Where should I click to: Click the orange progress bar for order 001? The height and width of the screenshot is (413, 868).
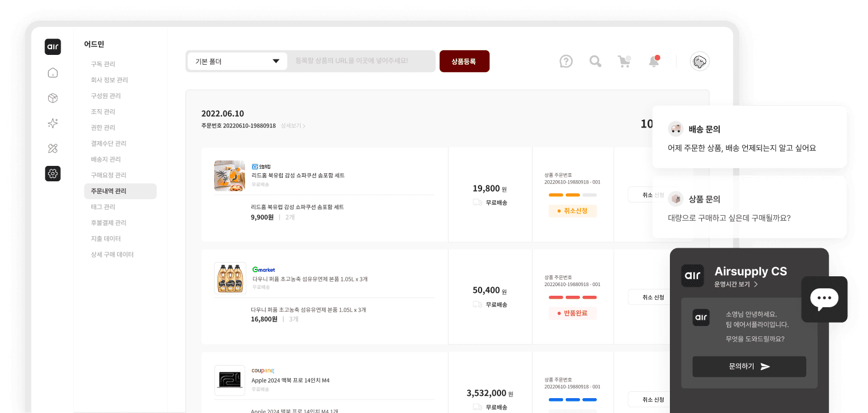coord(573,195)
